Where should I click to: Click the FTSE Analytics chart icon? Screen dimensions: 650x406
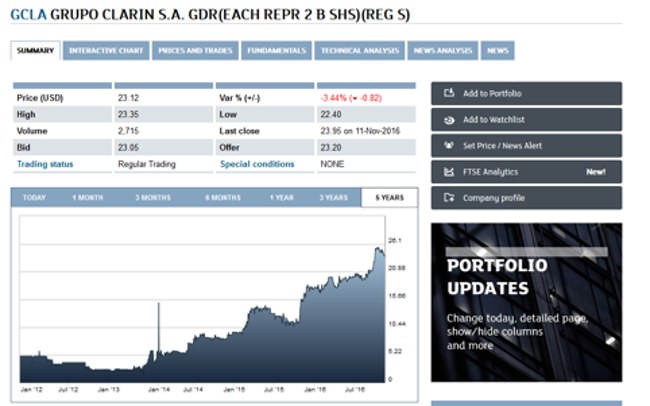click(449, 172)
